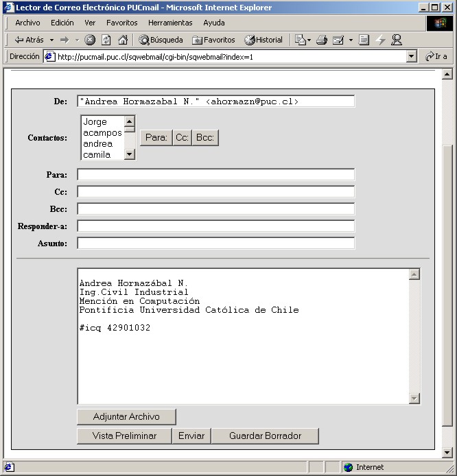Click the page scrollbar up arrow

click(x=447, y=74)
